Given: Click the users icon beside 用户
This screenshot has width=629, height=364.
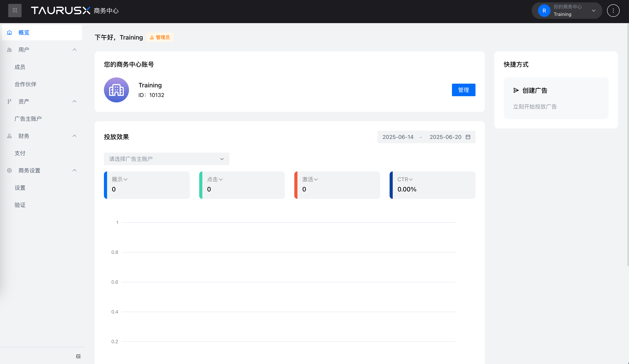Looking at the screenshot, I should (x=9, y=50).
